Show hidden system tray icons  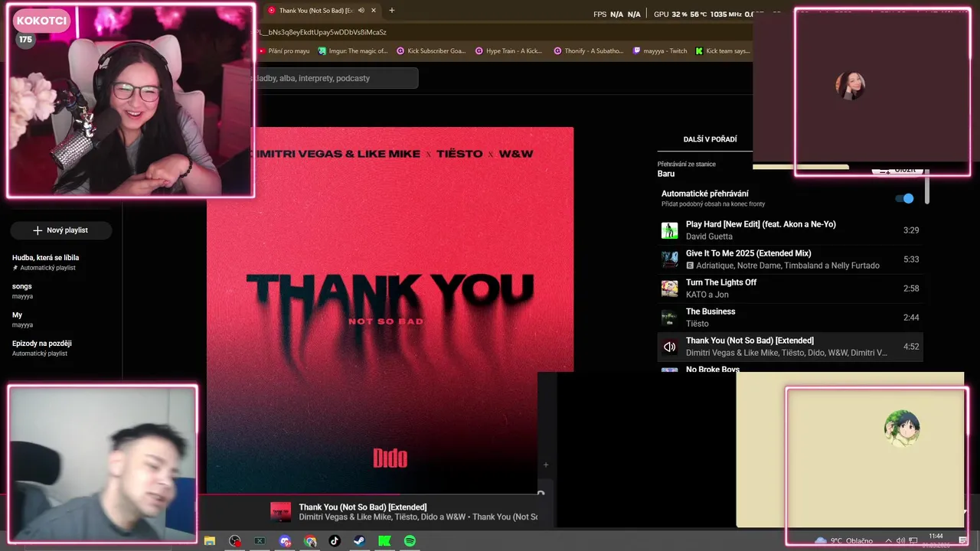coord(888,541)
